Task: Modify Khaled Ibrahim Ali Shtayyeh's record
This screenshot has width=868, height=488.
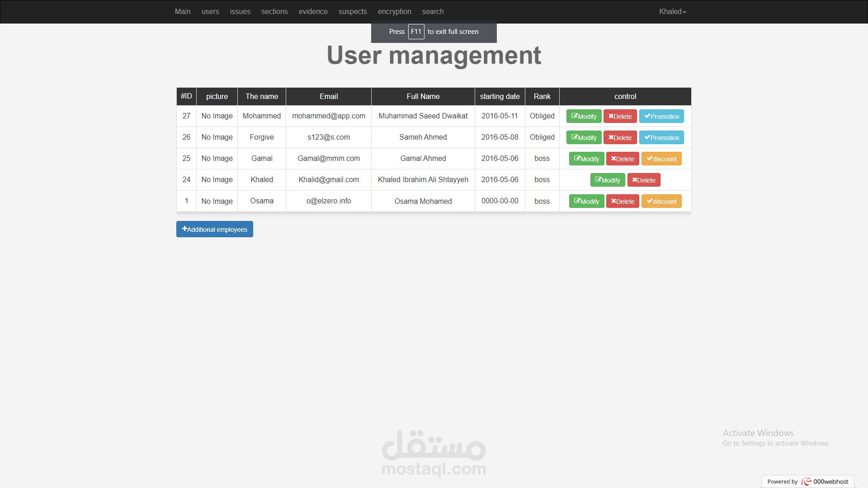Action: (x=608, y=180)
